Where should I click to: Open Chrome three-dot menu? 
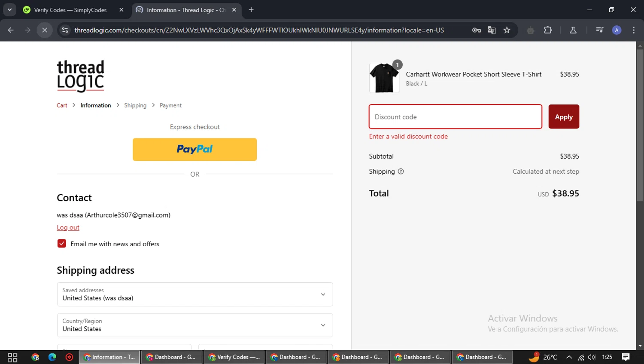coord(634,30)
